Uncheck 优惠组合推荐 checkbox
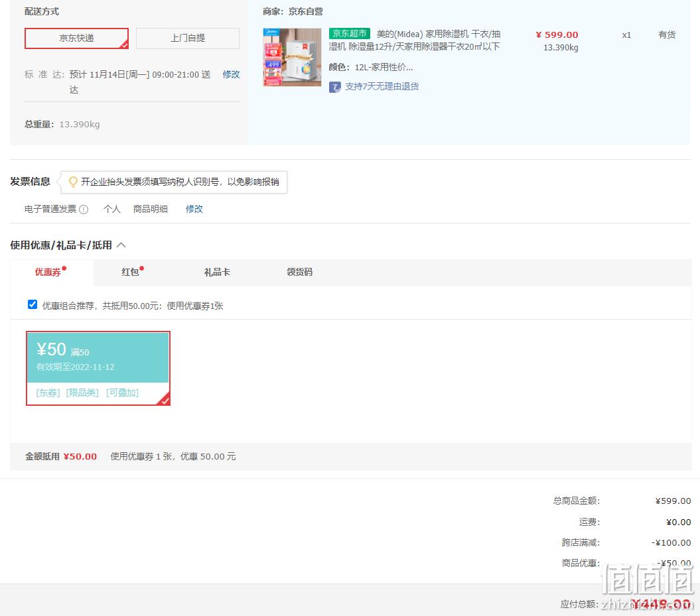The width and height of the screenshot is (700, 616). [32, 304]
